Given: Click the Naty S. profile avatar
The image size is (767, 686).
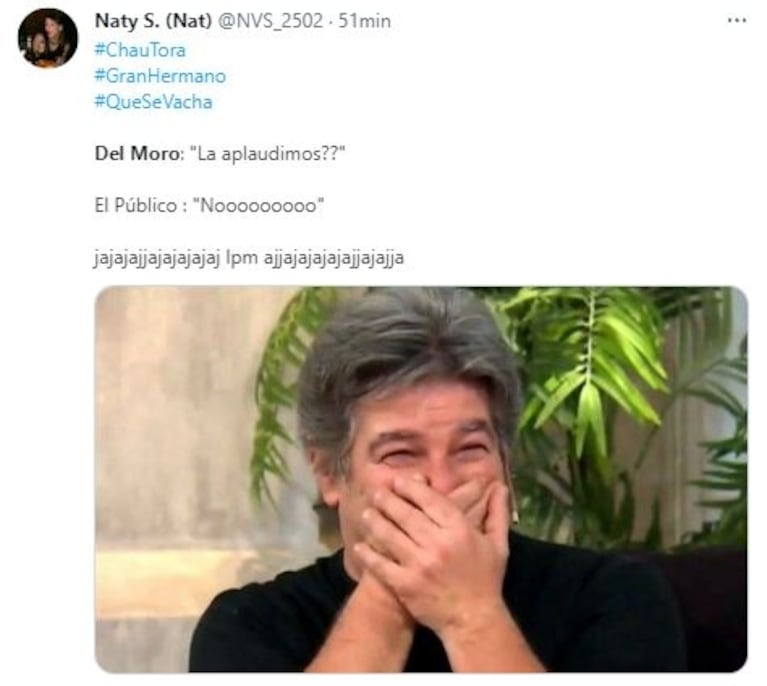Looking at the screenshot, I should 48,38.
